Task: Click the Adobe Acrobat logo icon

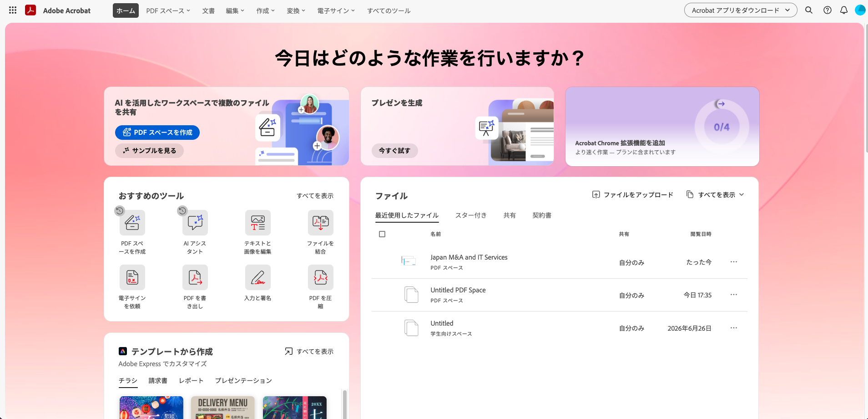Action: pos(30,10)
